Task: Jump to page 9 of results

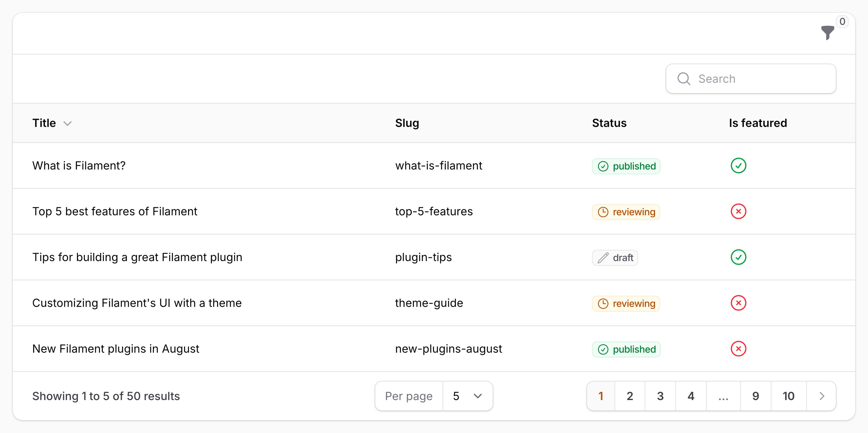Action: 756,396
